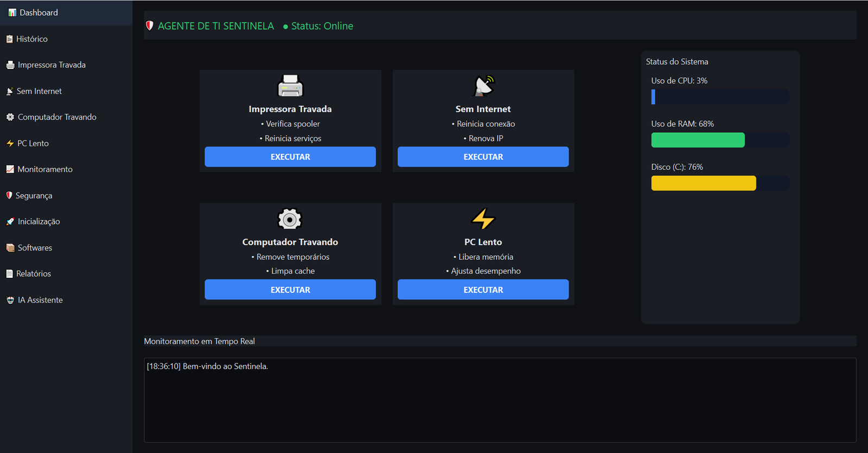Viewport: 868px width, 453px height.
Task: Click the Status do Sistema heading
Action: (x=677, y=62)
